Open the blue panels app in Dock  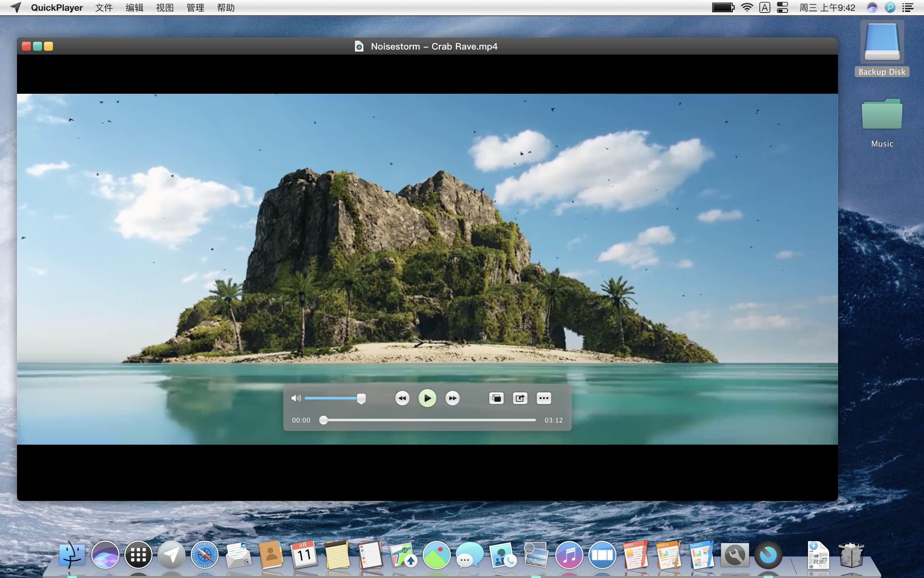click(x=602, y=555)
